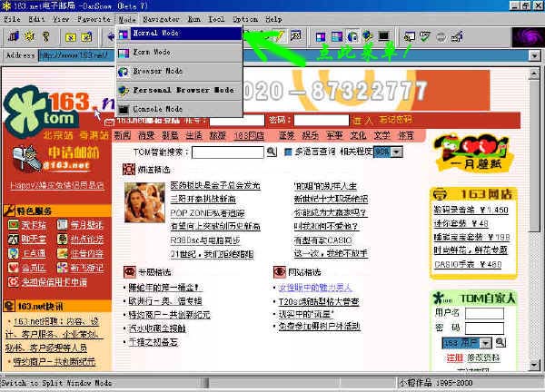Click the Browser Mode globe toolbar icon
The width and height of the screenshot is (545, 392).
pos(352,36)
